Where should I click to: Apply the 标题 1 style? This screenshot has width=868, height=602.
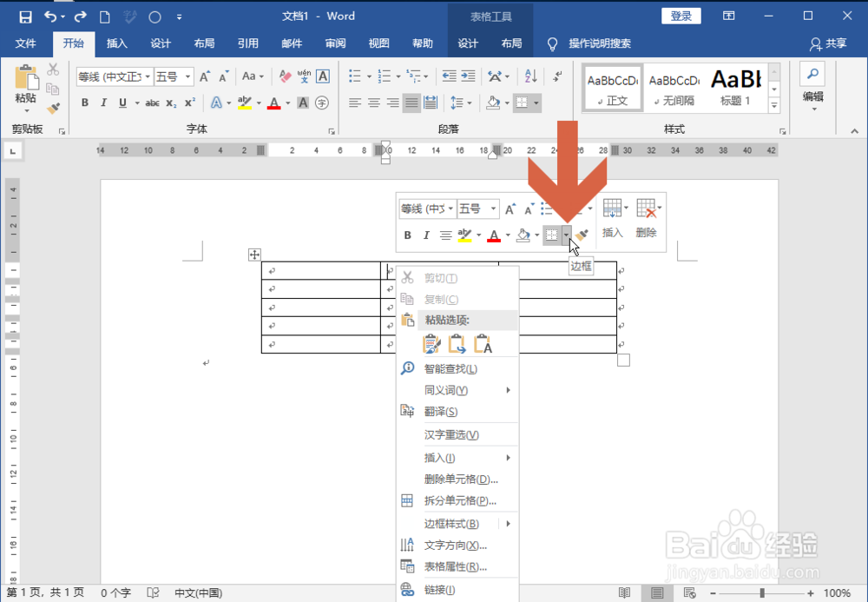tap(735, 88)
